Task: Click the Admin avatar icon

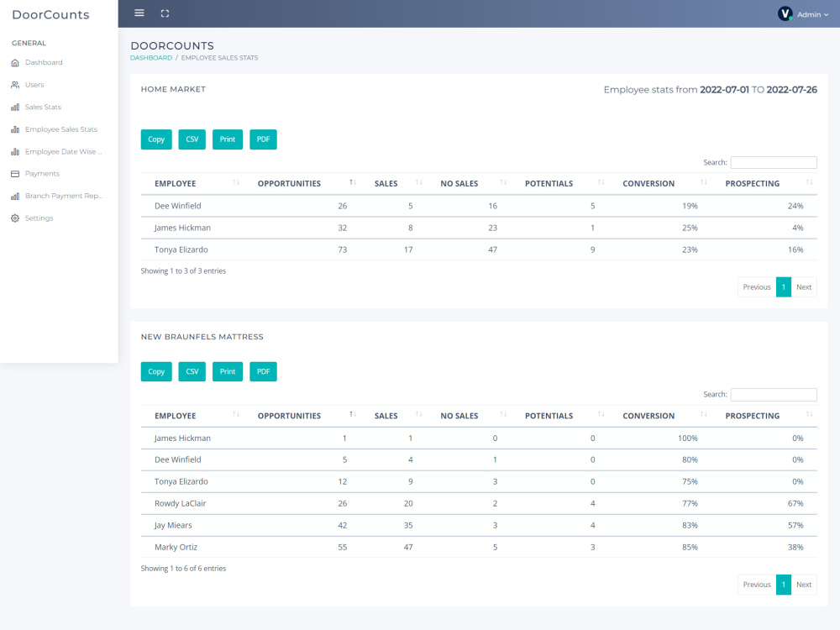Action: click(x=785, y=14)
